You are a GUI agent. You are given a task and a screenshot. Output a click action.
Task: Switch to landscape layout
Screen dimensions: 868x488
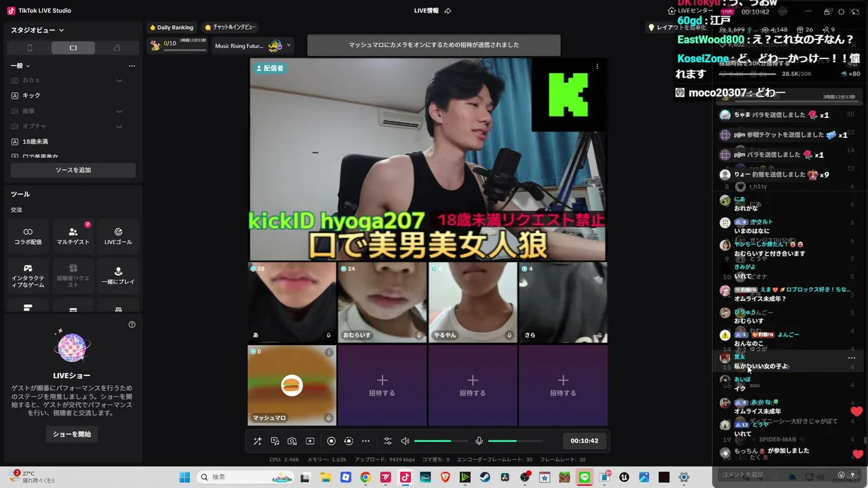73,47
